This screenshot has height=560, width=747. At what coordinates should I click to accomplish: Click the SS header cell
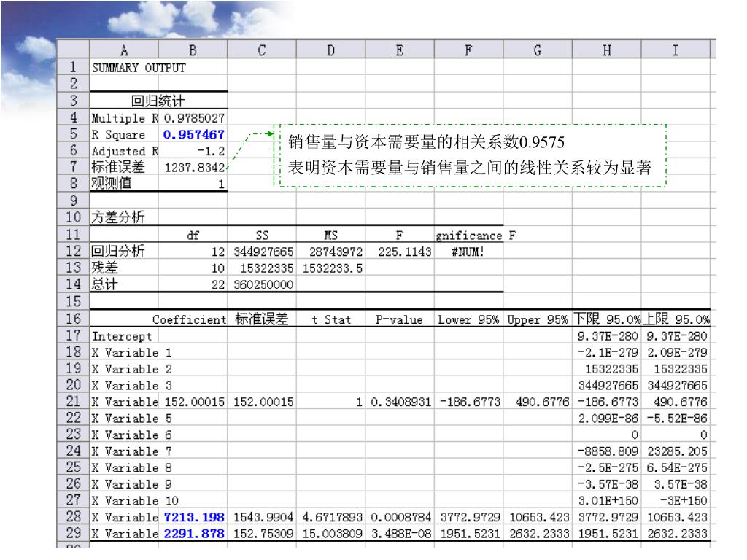point(262,235)
